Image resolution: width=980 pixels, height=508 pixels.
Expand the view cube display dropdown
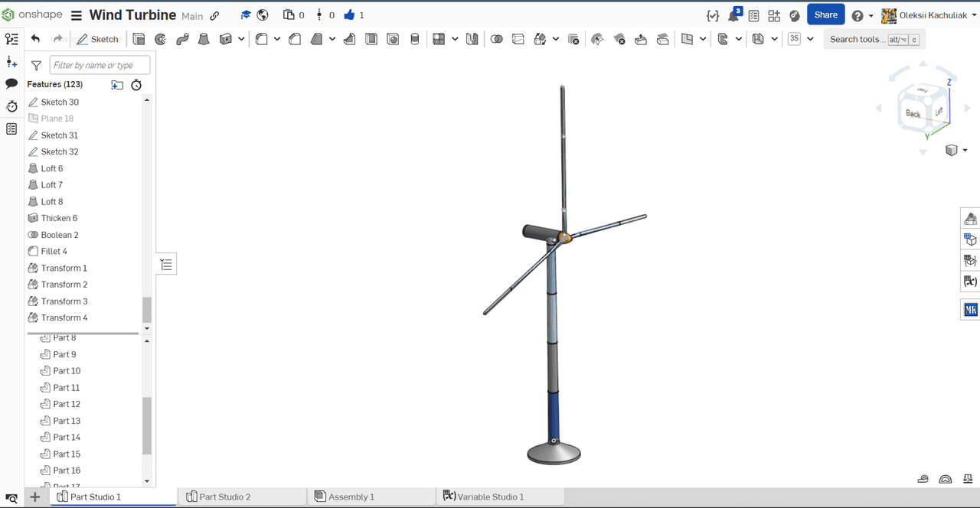point(965,151)
